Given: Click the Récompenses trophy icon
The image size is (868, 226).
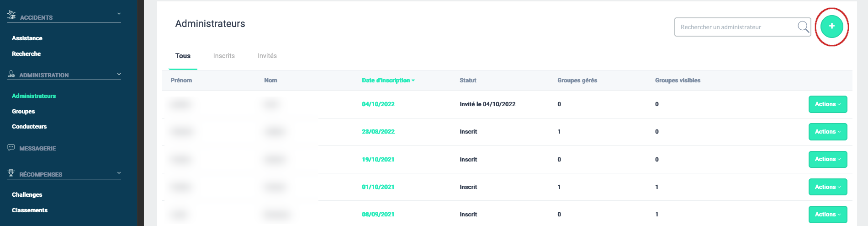Looking at the screenshot, I should coord(11,173).
